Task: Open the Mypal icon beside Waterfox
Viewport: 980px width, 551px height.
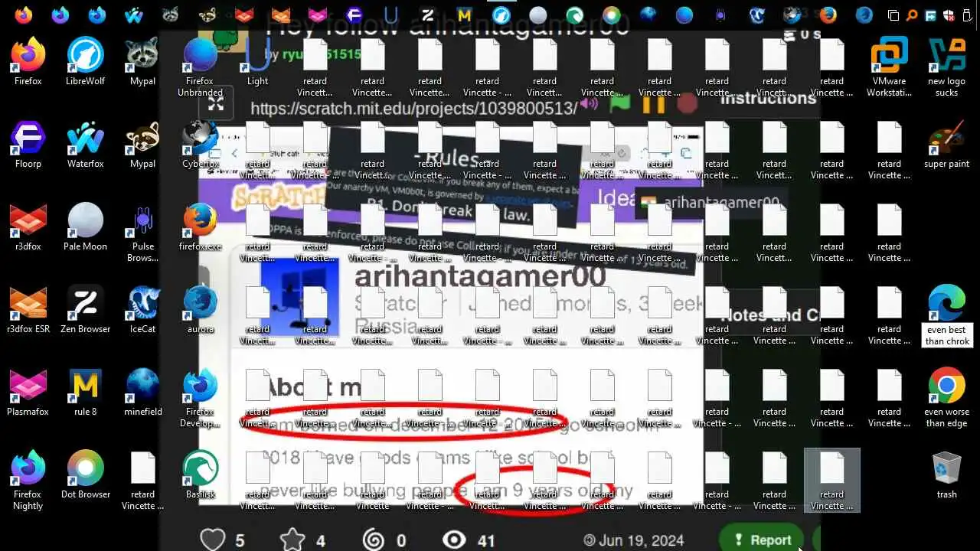Action: 142,144
